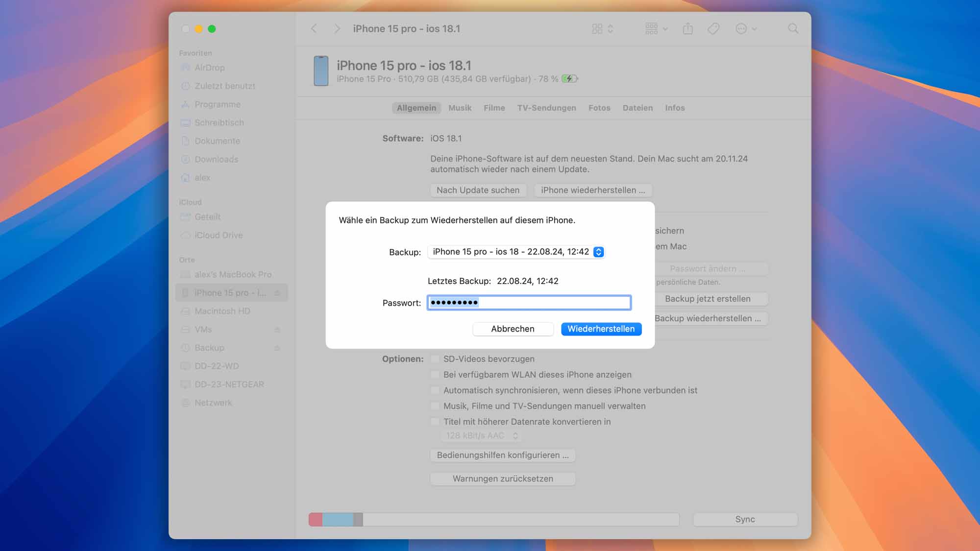Viewport: 980px width, 551px height.
Task: Click Bedienungshilfen konfigurieren button
Action: coord(503,455)
